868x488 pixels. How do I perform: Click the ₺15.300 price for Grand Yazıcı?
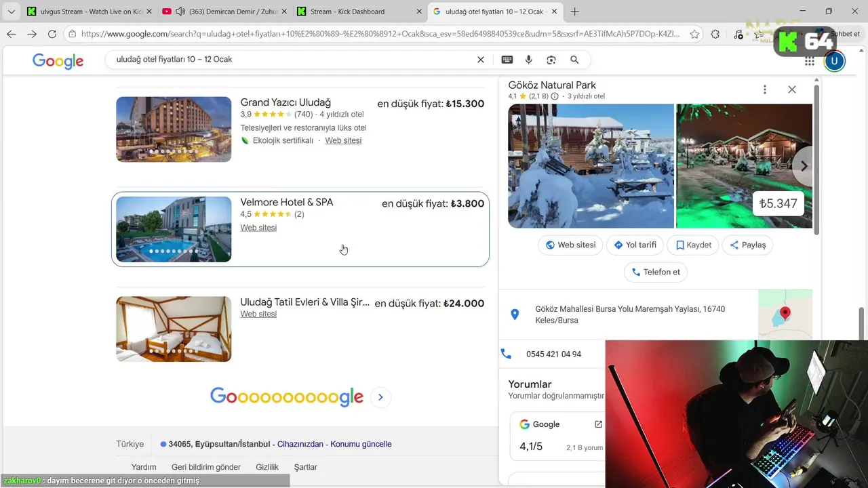point(465,104)
